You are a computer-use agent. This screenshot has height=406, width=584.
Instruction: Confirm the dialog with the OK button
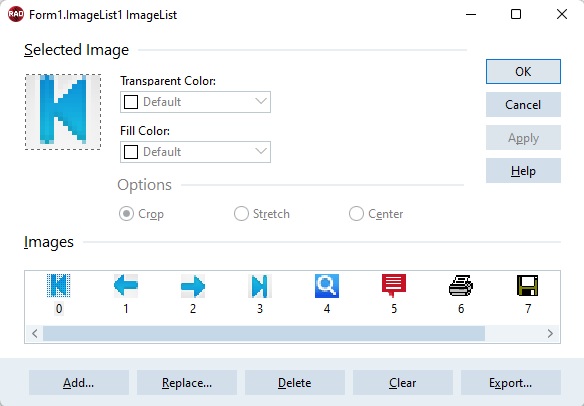click(x=523, y=72)
